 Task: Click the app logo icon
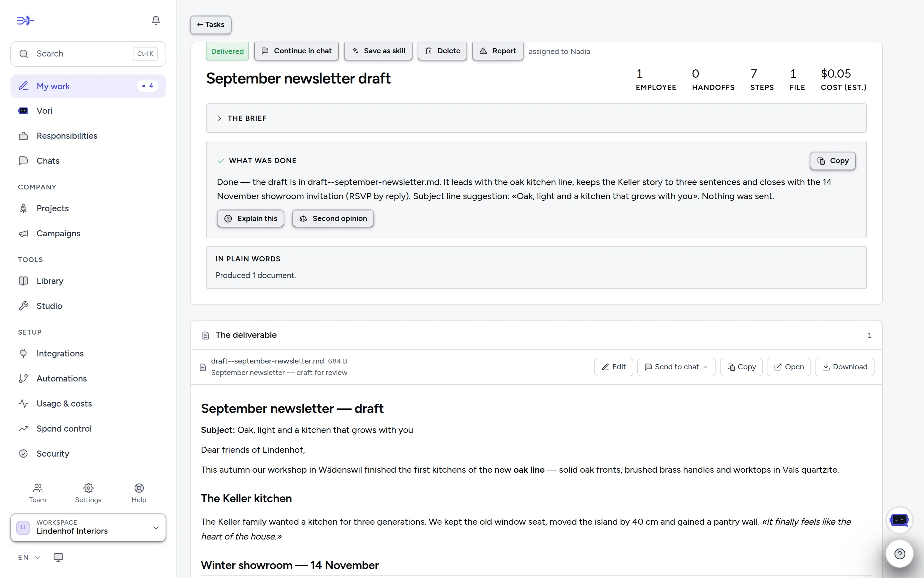click(x=26, y=20)
